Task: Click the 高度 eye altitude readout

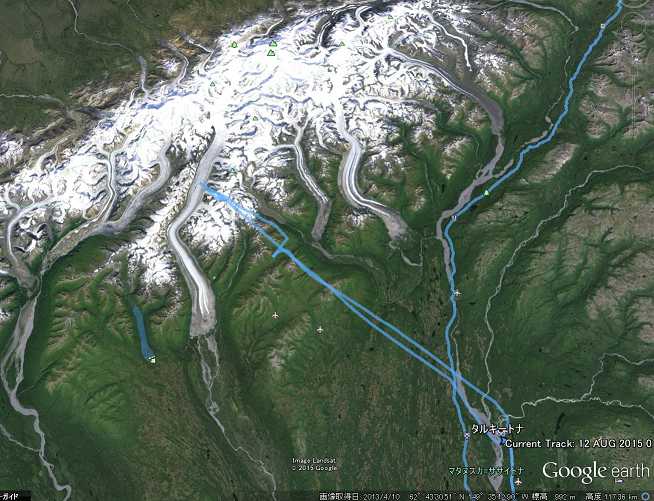Action: click(x=611, y=497)
